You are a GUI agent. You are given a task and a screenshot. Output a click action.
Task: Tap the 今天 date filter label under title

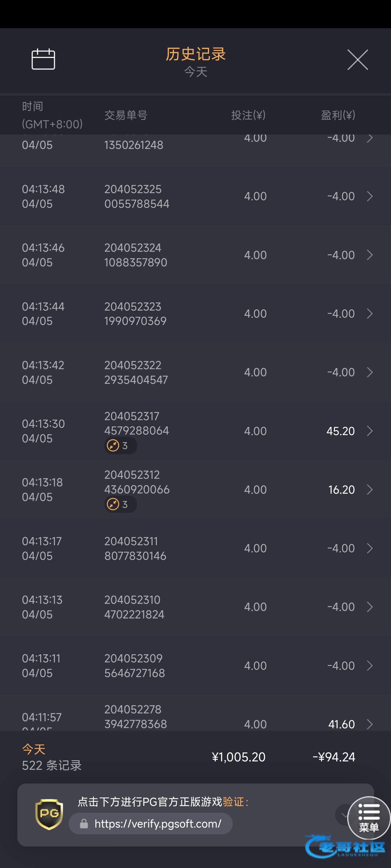[195, 72]
